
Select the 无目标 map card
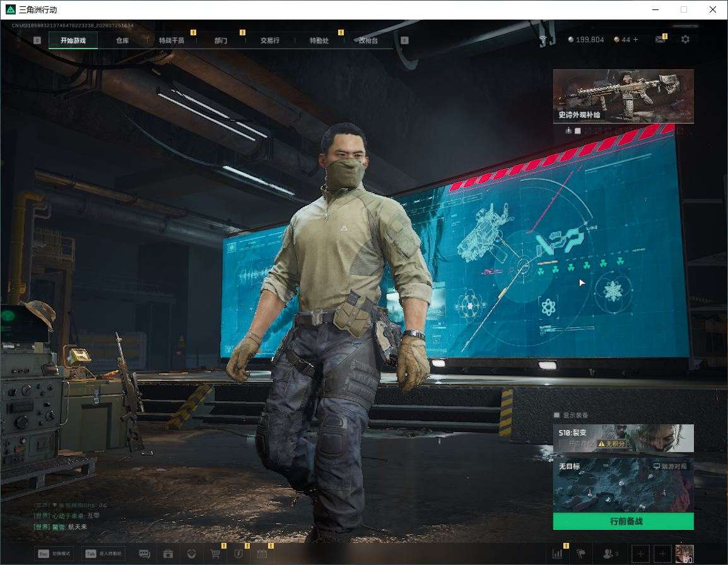point(623,485)
